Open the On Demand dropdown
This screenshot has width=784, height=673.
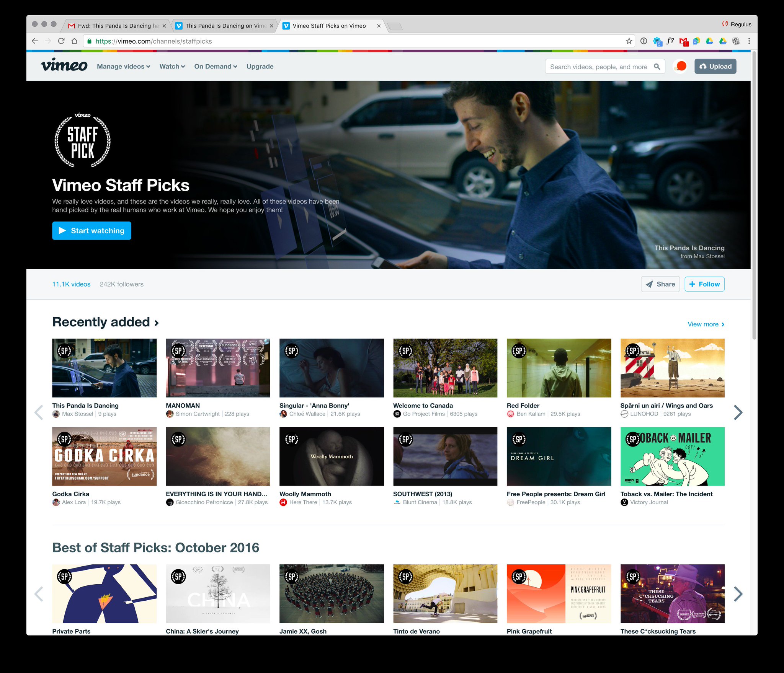216,67
